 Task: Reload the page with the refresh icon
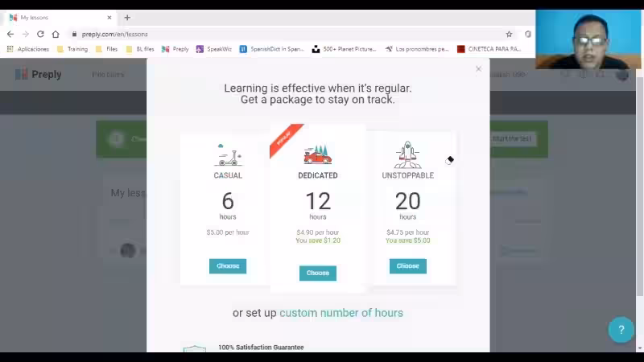(x=40, y=34)
